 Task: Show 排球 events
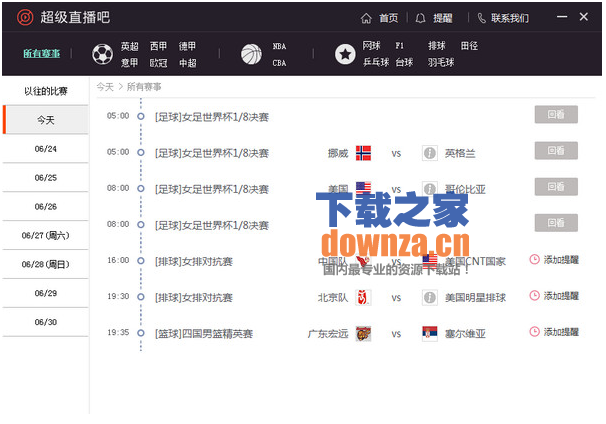[437, 46]
